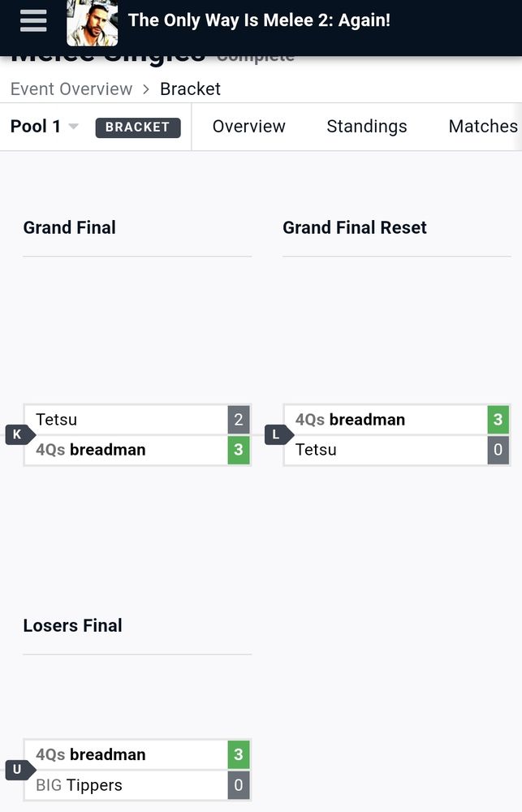The width and height of the screenshot is (522, 812).
Task: Open the Standings tab
Action: [x=366, y=127]
